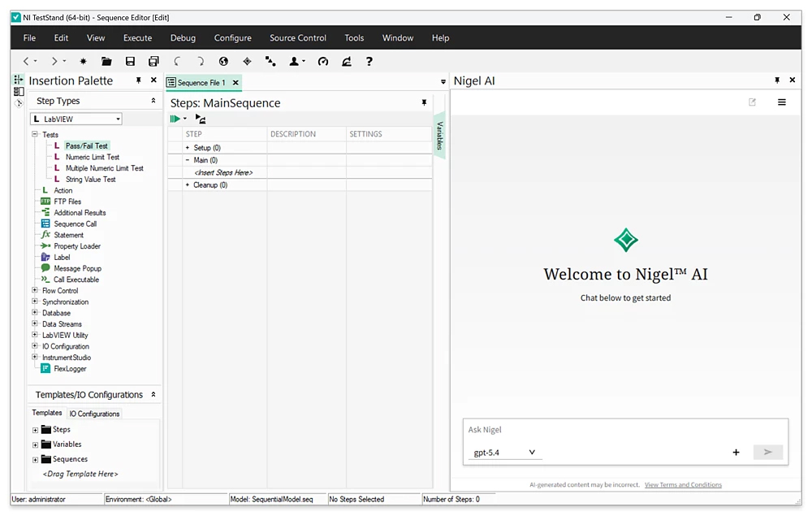
Task: Expand the Flow Control tree node
Action: [35, 290]
